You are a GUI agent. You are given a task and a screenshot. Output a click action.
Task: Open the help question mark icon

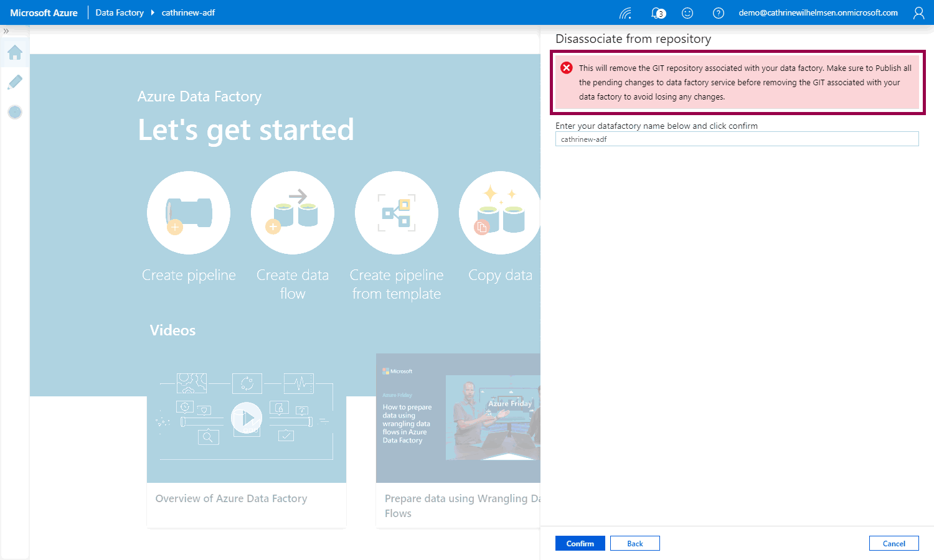tap(718, 13)
